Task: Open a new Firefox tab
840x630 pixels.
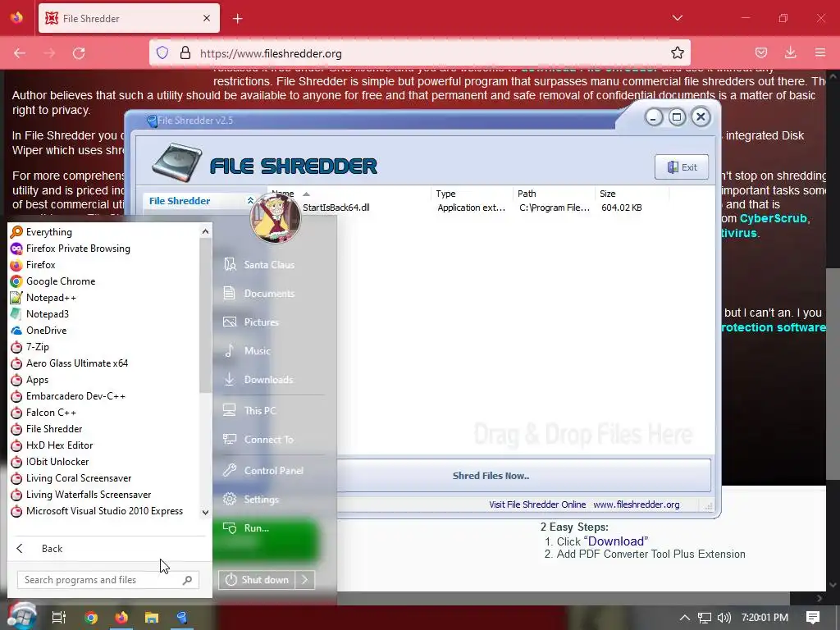Action: 238,19
